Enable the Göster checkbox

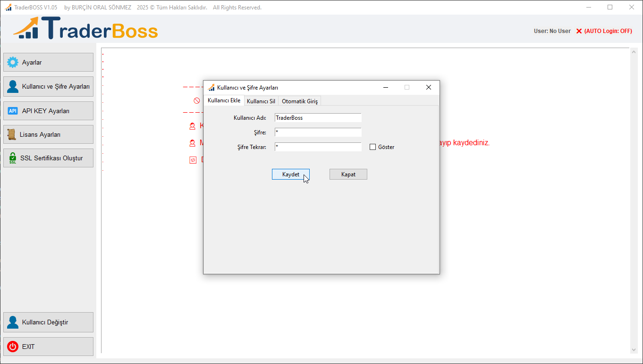pyautogui.click(x=372, y=147)
